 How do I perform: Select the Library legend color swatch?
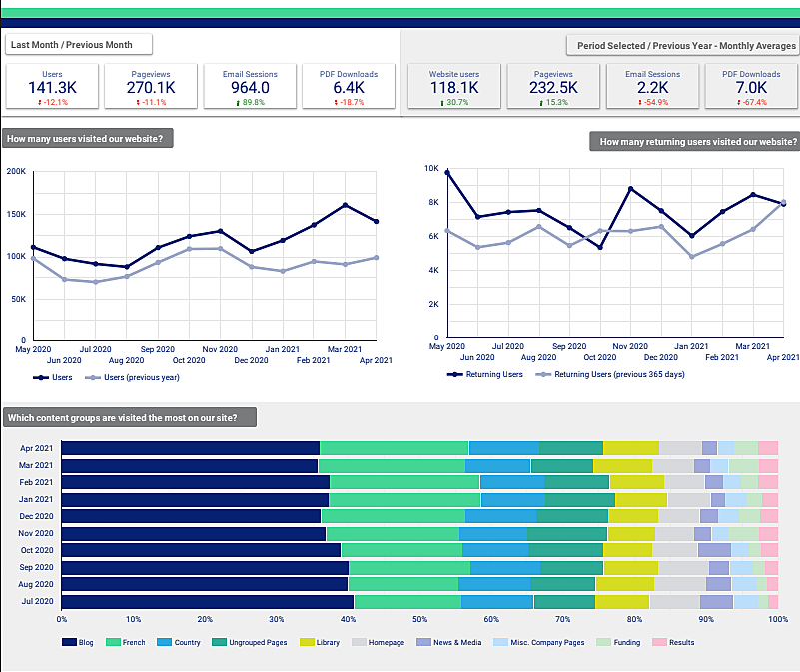[x=307, y=642]
